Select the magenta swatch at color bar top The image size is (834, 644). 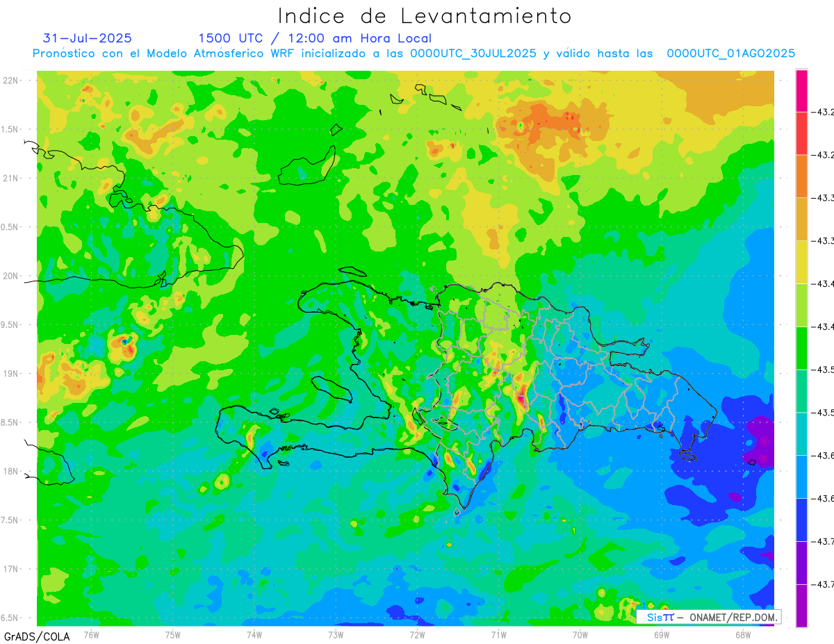pyautogui.click(x=801, y=90)
